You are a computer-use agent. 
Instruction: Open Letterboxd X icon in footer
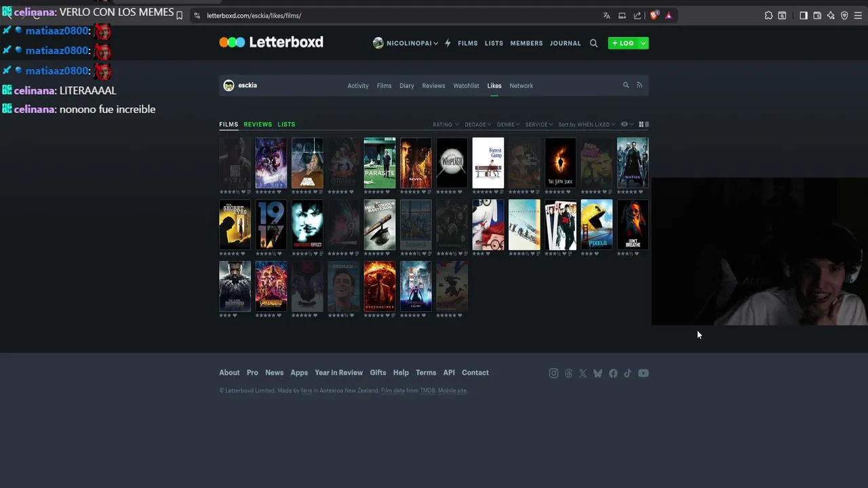[x=583, y=373]
